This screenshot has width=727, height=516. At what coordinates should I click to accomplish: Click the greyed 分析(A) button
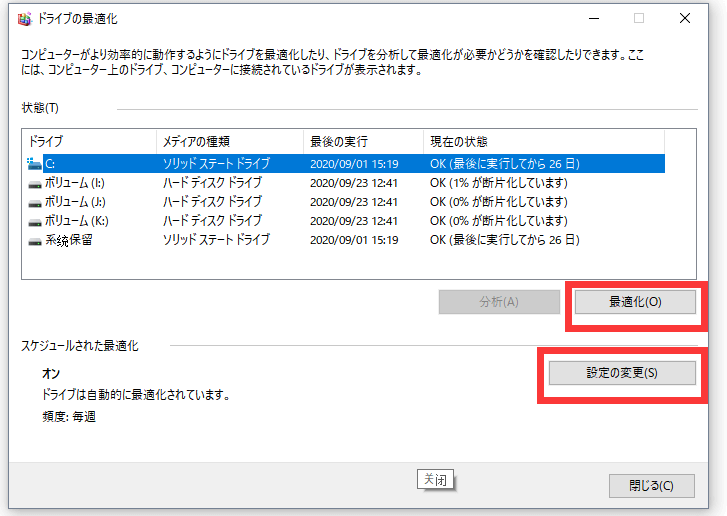(499, 302)
